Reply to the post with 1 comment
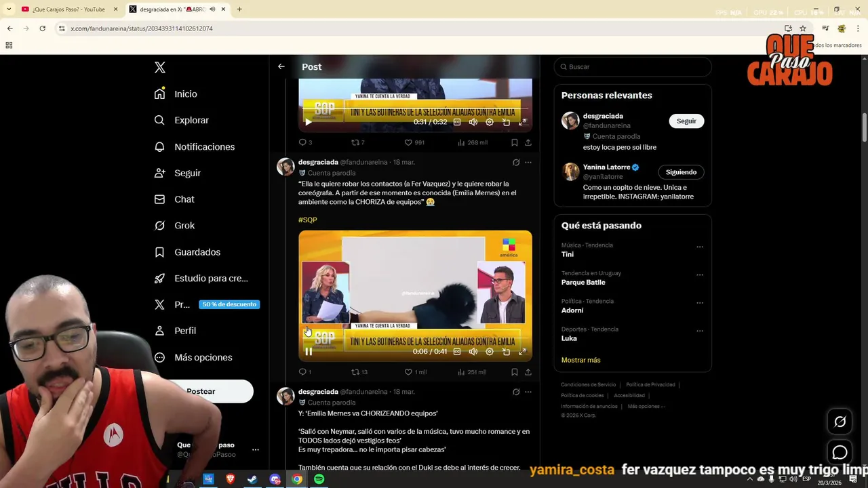 click(x=305, y=371)
